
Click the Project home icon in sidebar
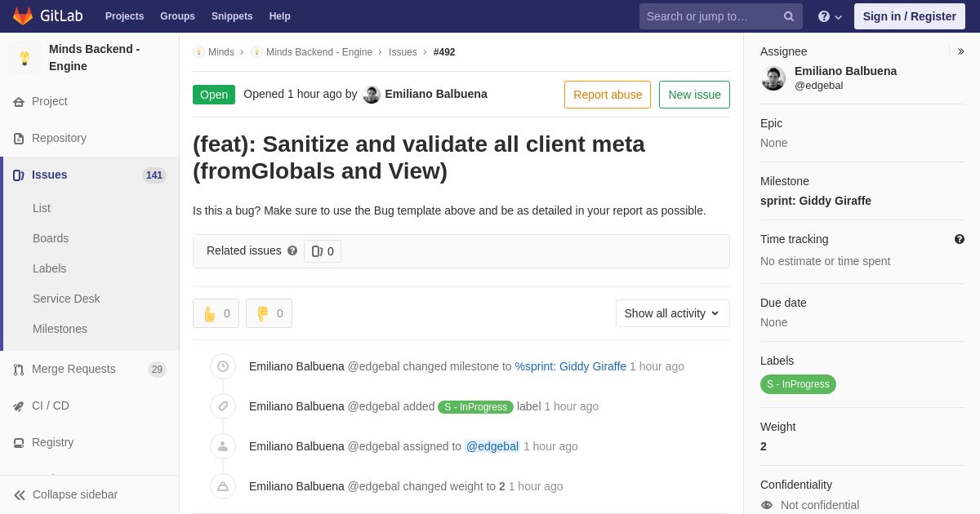pyautogui.click(x=19, y=102)
